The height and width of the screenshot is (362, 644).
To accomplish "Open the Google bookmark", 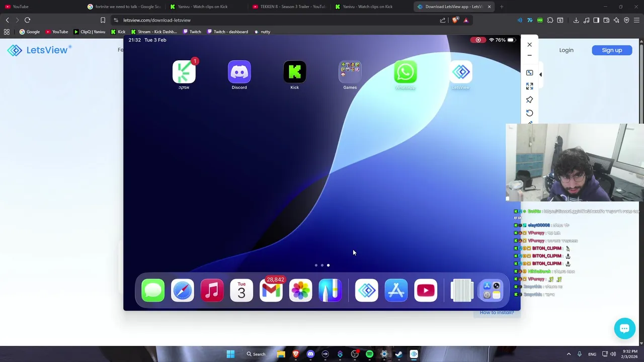I will tap(29, 32).
